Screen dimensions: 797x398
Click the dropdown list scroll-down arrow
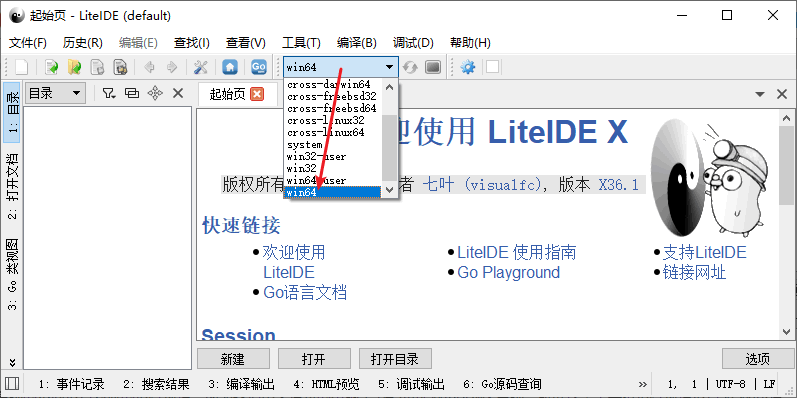(390, 190)
